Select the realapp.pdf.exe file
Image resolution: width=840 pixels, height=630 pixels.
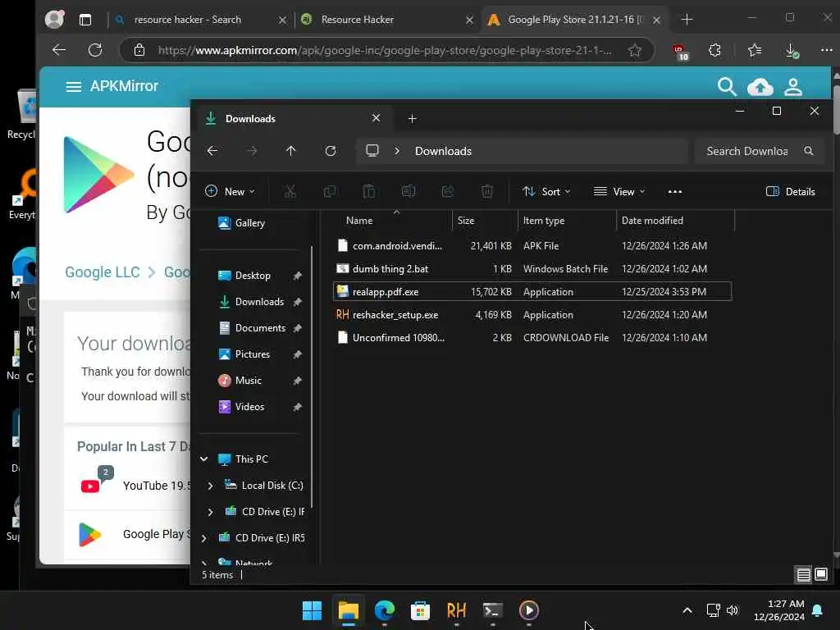(532, 291)
